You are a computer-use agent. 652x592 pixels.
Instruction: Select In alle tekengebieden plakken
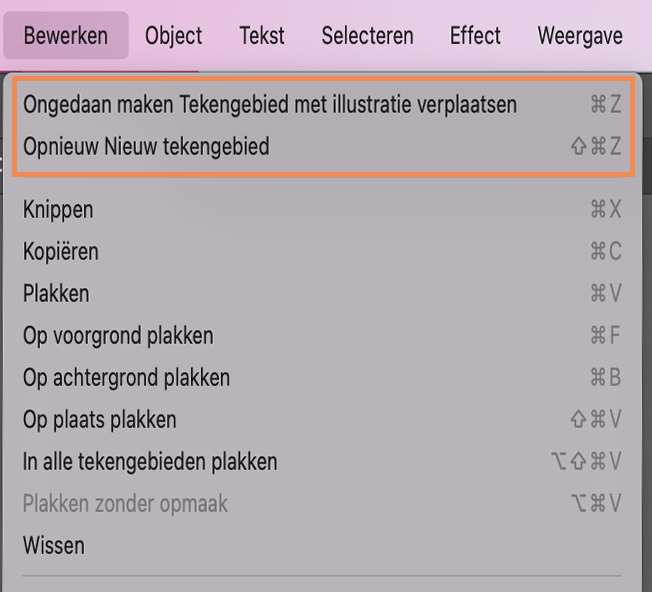tap(150, 462)
